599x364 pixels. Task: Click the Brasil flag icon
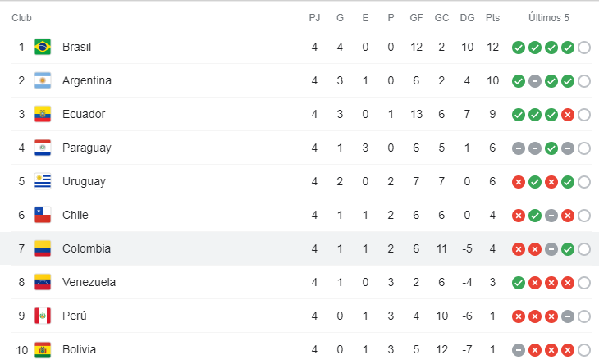[43, 47]
